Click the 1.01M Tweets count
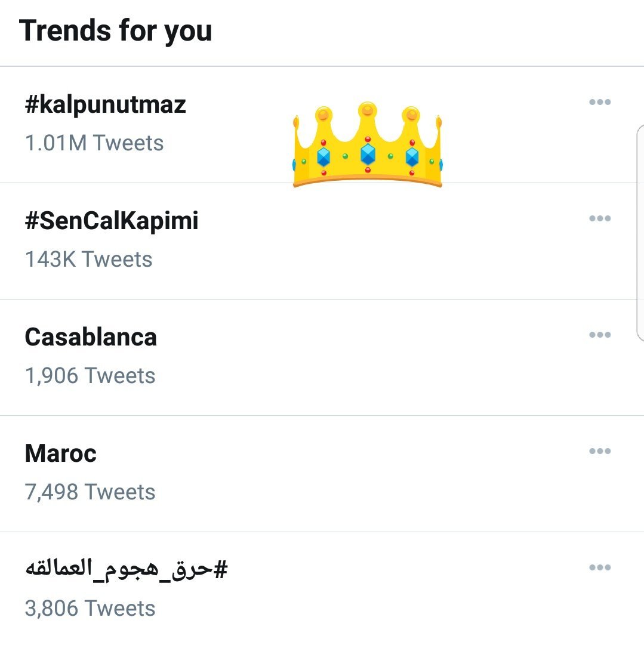This screenshot has height=645, width=644. click(94, 143)
